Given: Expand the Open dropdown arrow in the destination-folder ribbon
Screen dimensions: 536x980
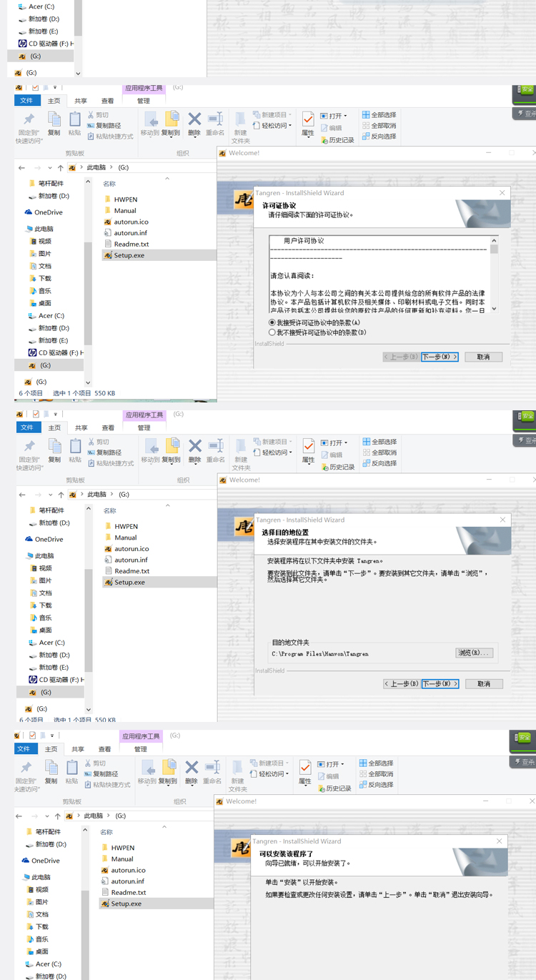Looking at the screenshot, I should click(346, 443).
